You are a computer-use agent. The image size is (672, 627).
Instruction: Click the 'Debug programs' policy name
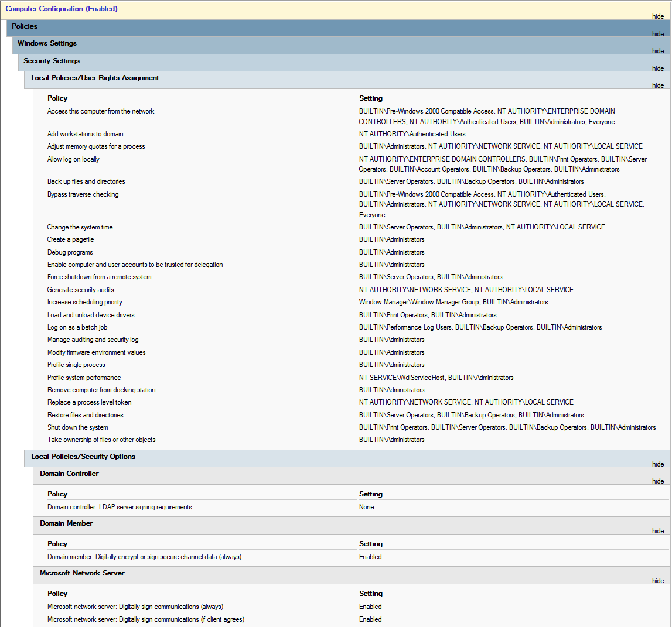[x=70, y=252]
